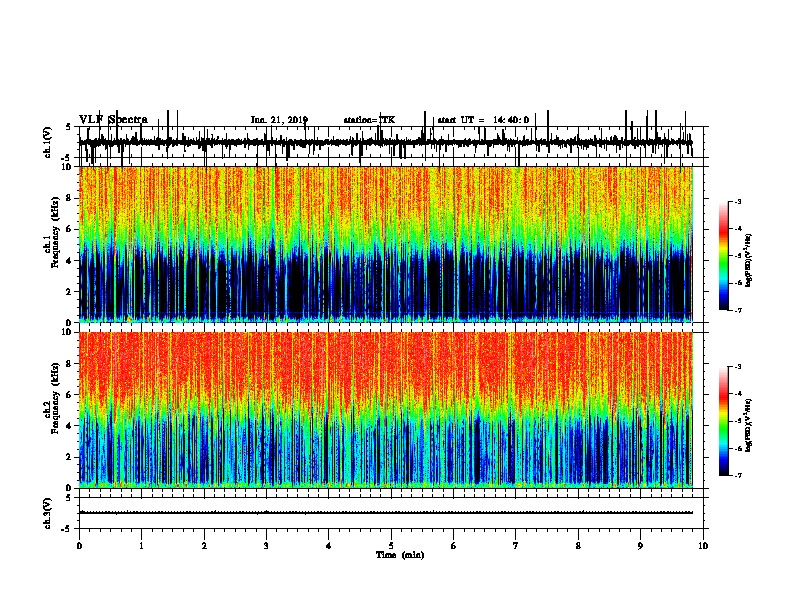Image resolution: width=792 pixels, height=612 pixels.
Task: Click time axis tick label "6"
Action: click(x=454, y=546)
